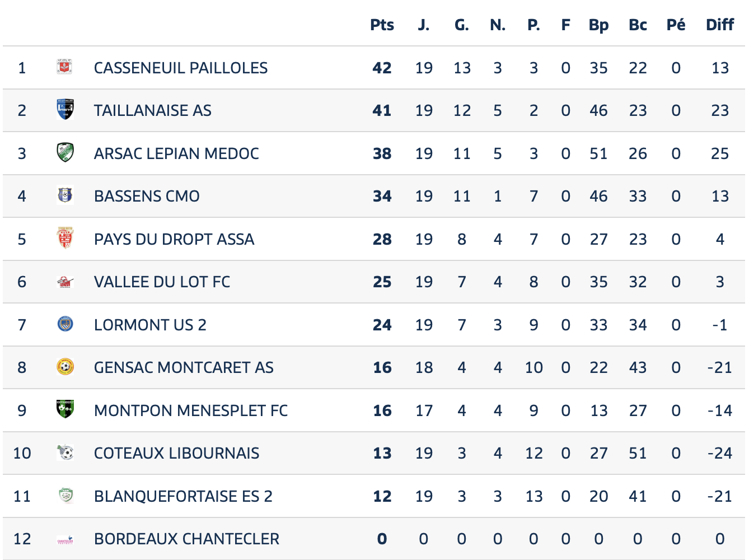Open the Arsac Lepian Medoc crest icon

(65, 153)
